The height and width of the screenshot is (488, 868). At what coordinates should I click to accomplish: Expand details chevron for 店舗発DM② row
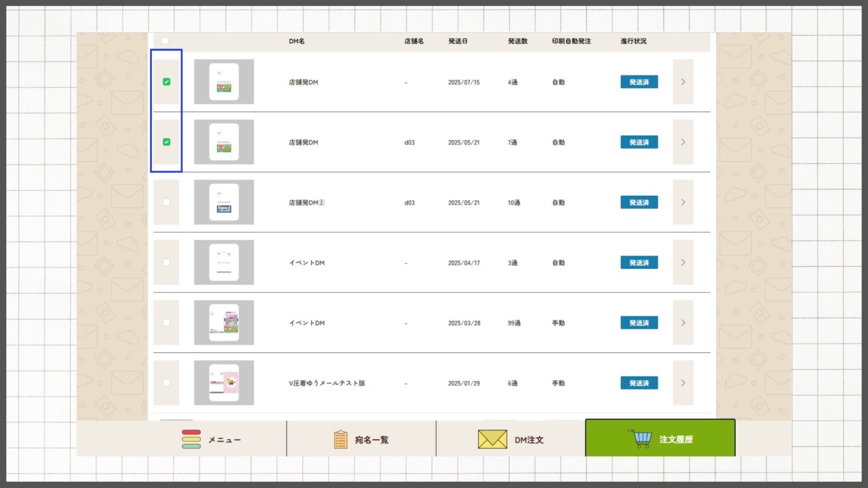tap(683, 202)
